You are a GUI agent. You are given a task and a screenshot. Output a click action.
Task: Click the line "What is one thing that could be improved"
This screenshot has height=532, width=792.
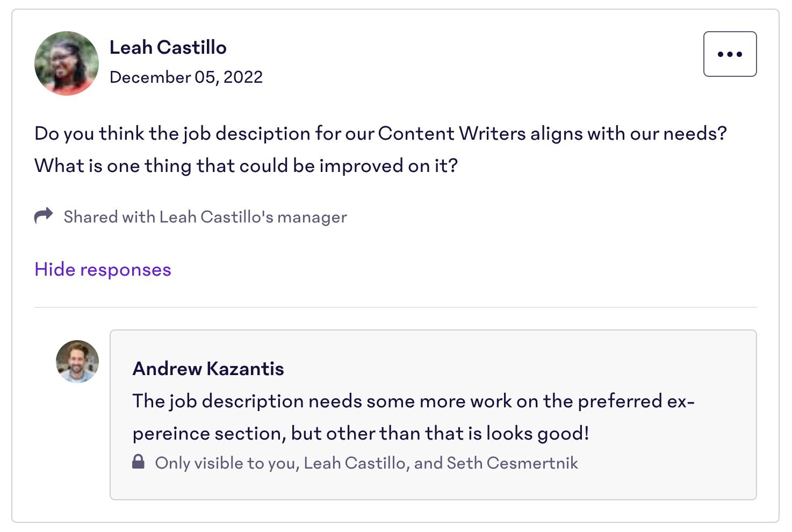(x=246, y=166)
